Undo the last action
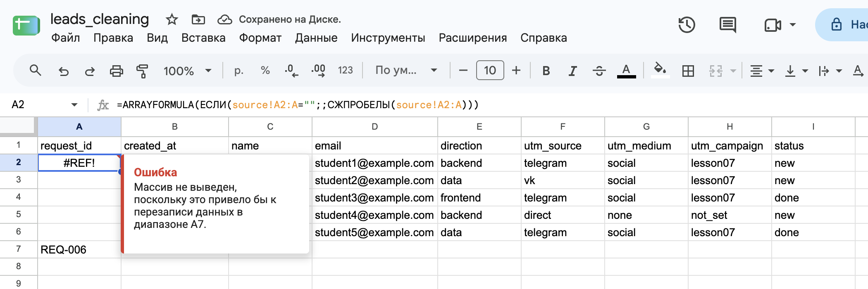The width and height of the screenshot is (868, 289). tap(63, 71)
